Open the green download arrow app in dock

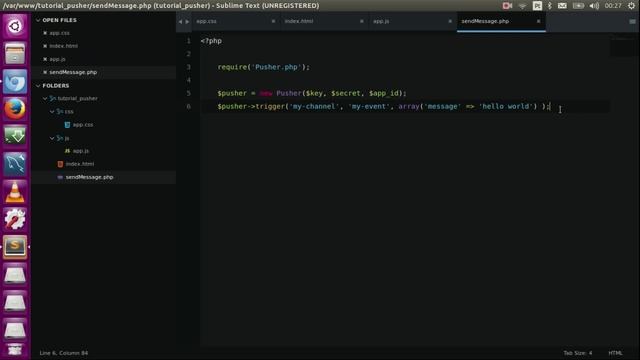coord(15,136)
